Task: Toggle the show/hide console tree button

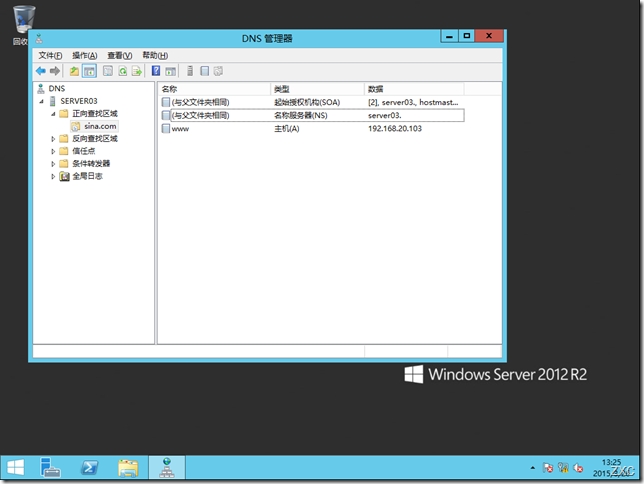Action: click(89, 71)
